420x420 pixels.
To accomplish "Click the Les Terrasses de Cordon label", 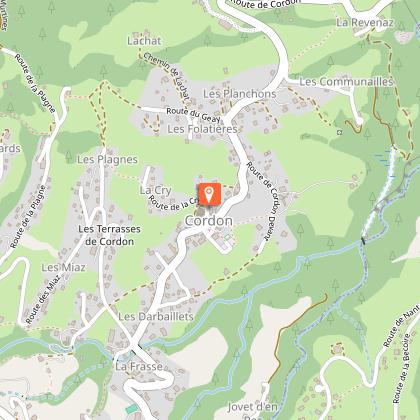I will (x=109, y=235).
